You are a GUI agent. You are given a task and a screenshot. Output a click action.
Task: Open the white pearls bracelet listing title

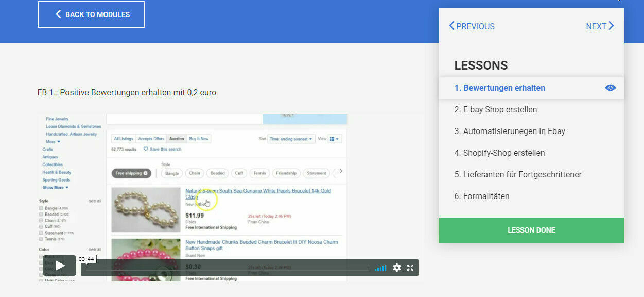click(x=258, y=194)
